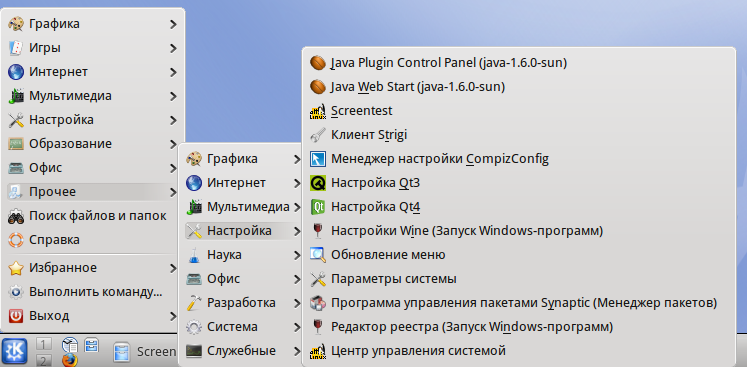Viewport: 747px width, 367px height.
Task: Open Клиент Strigi flashlight icon
Action: (317, 135)
